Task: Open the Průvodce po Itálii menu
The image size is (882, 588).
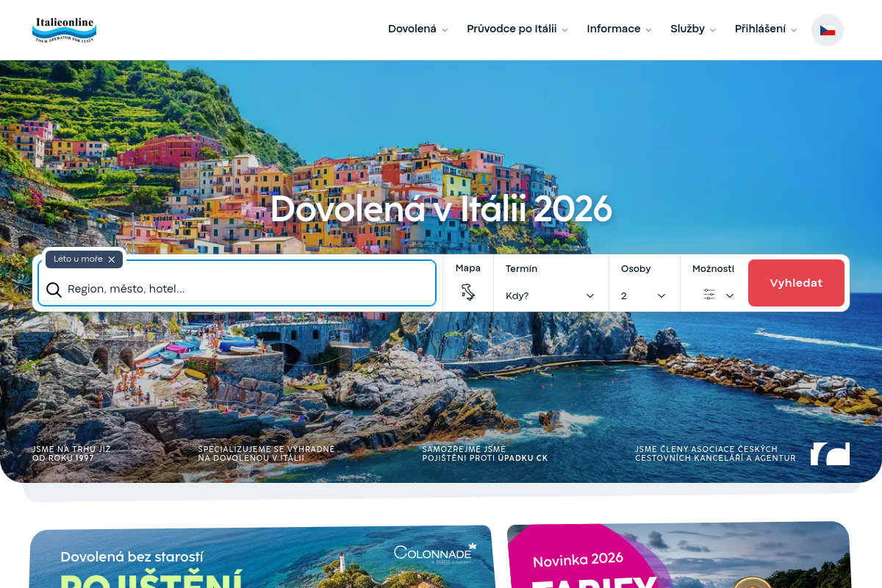Action: (x=517, y=29)
